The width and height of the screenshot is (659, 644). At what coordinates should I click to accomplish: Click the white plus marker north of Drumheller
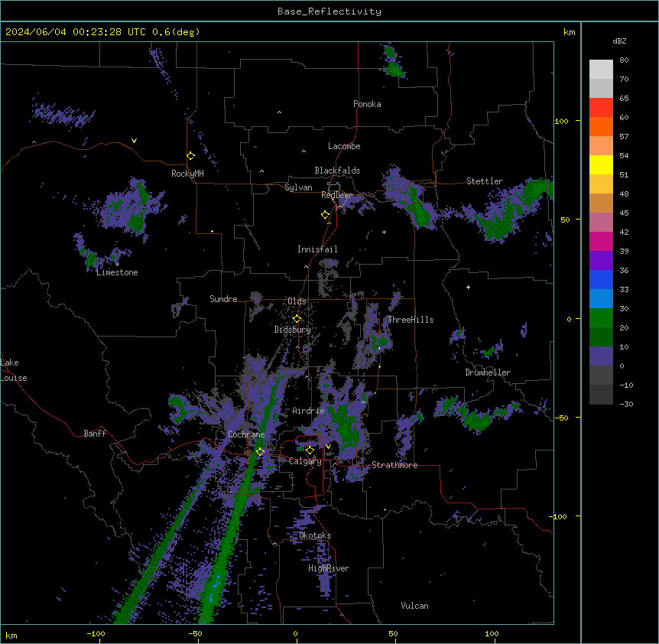coord(468,287)
